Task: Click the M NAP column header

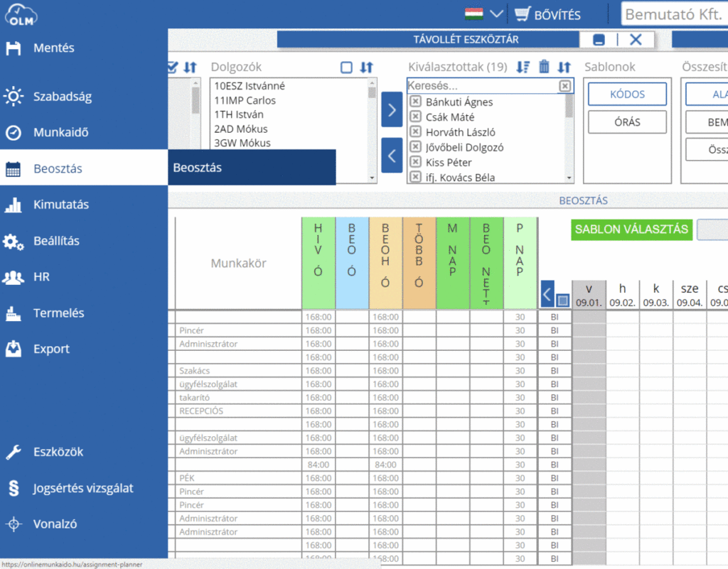Action: coord(453,263)
